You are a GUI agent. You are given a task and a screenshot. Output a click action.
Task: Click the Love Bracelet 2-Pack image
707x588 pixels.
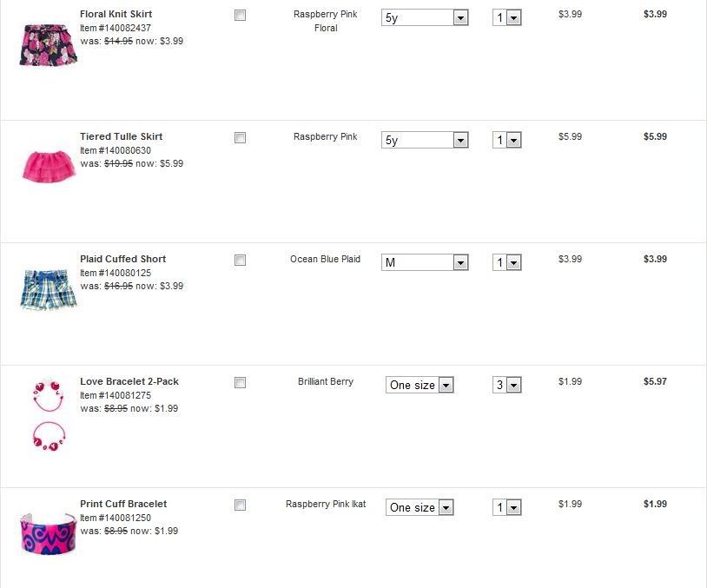(x=49, y=414)
